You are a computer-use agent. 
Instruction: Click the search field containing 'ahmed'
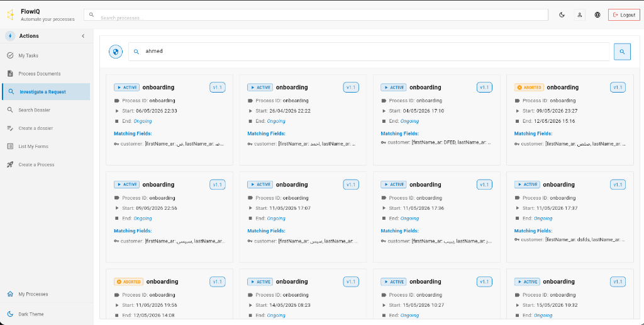pyautogui.click(x=369, y=52)
